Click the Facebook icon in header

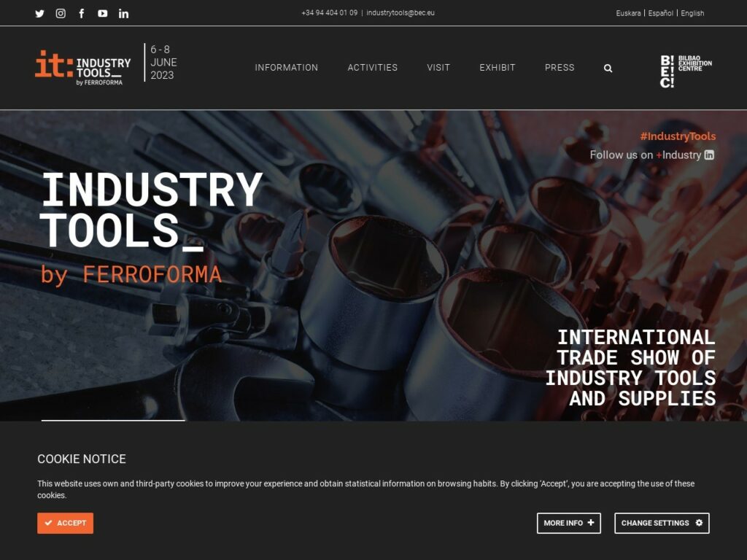point(82,13)
